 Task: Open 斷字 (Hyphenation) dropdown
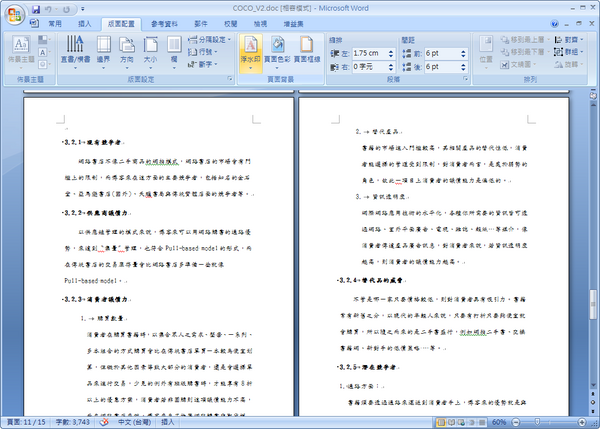tap(203, 64)
